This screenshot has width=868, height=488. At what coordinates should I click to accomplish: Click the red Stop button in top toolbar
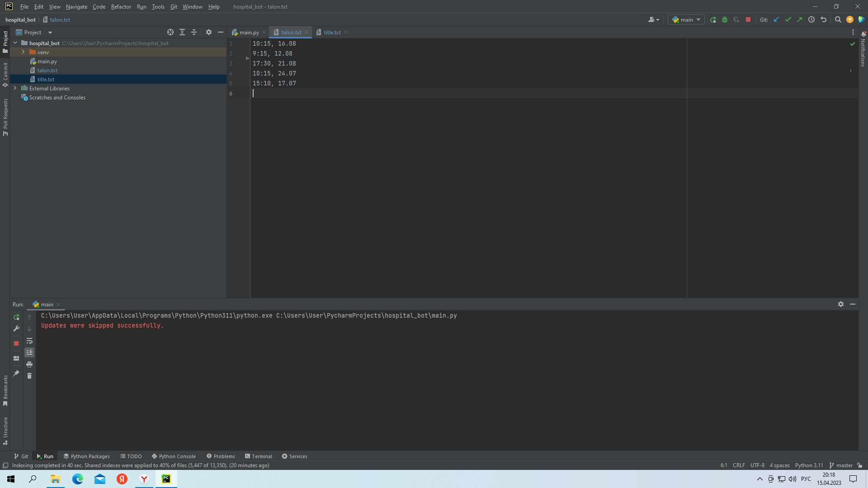pos(748,20)
